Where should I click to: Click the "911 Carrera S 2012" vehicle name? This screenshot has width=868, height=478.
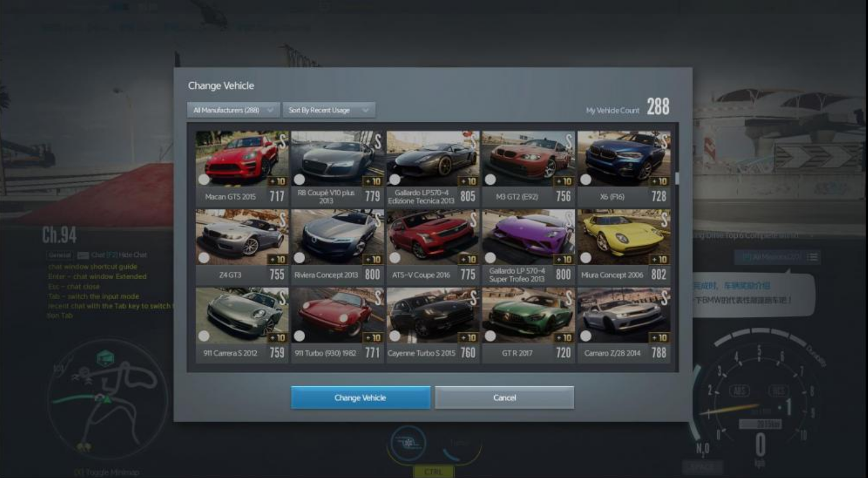click(230, 353)
